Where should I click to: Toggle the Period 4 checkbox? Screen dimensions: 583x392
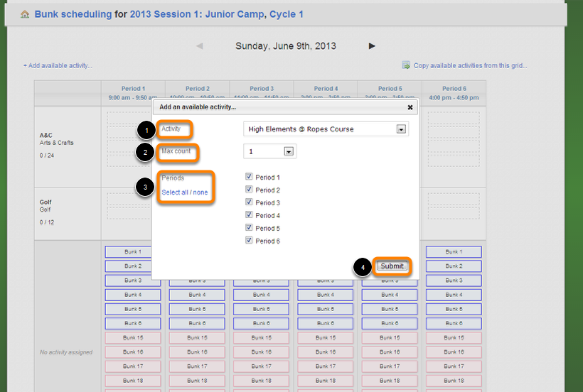[249, 215]
